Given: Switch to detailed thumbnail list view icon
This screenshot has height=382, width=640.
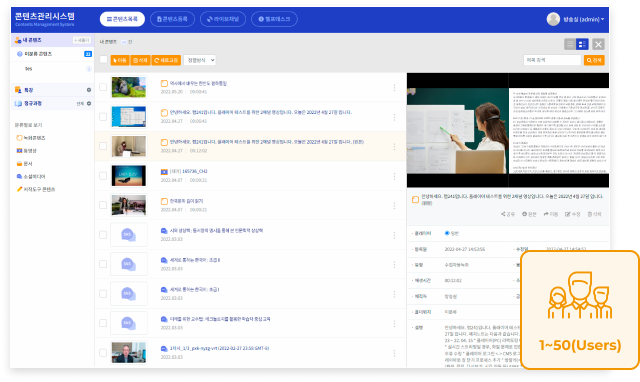Looking at the screenshot, I should click(582, 44).
